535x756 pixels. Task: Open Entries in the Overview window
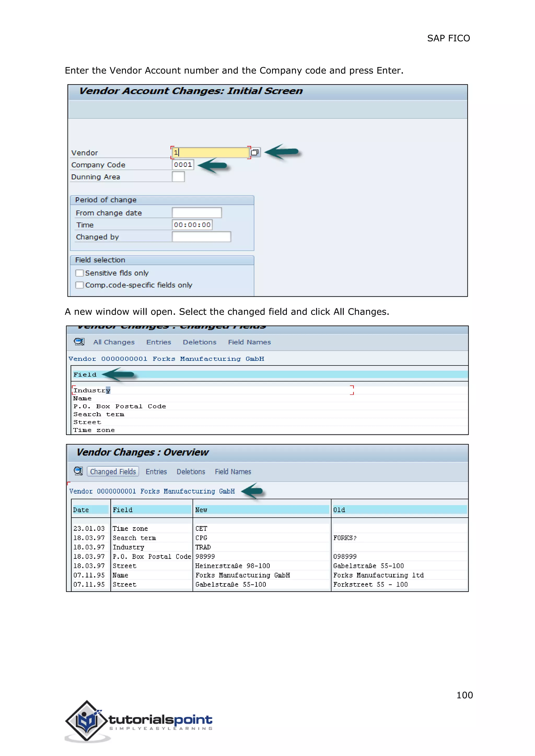pos(156,471)
